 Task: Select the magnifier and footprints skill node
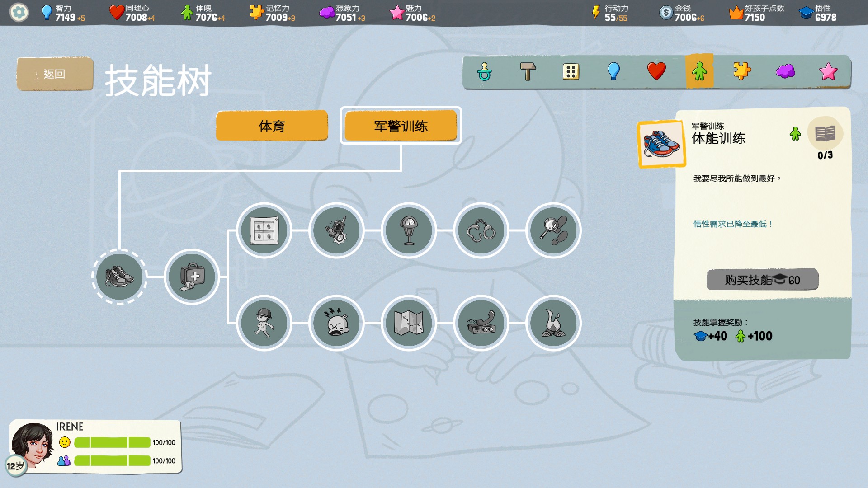[x=553, y=230]
